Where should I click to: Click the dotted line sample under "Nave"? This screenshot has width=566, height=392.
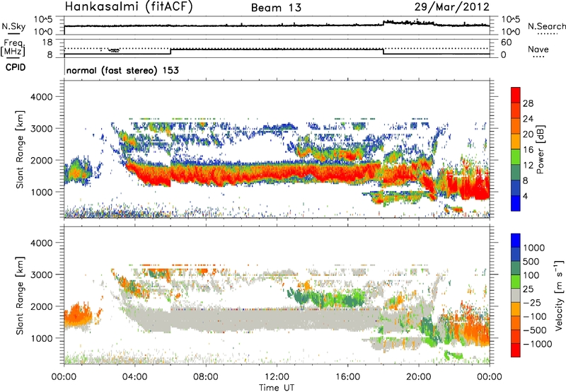click(538, 57)
